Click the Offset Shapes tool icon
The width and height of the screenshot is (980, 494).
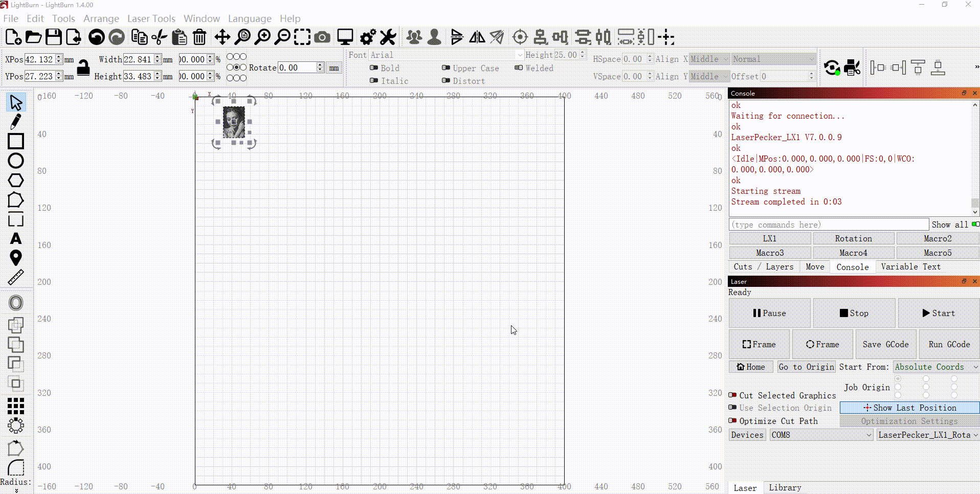coord(16,303)
